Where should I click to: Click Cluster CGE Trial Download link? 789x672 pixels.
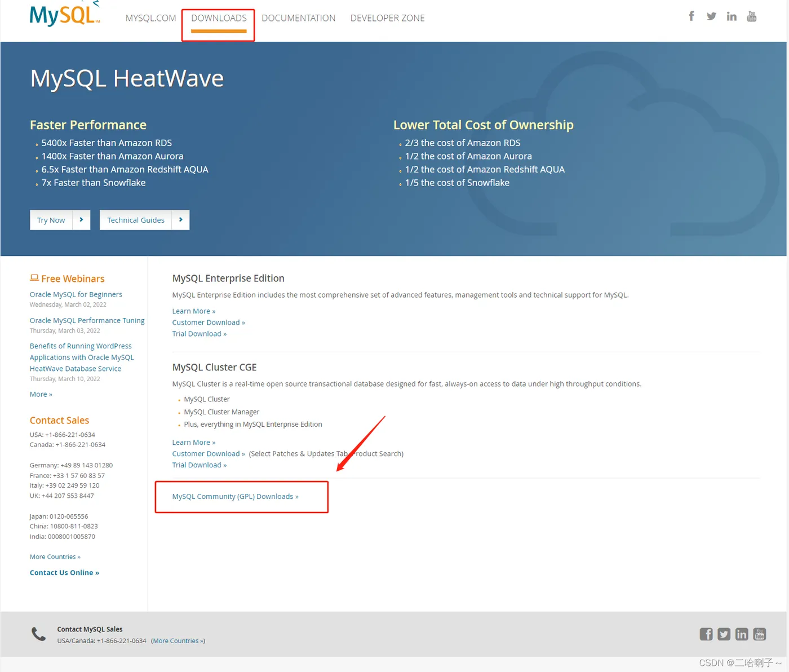tap(200, 465)
